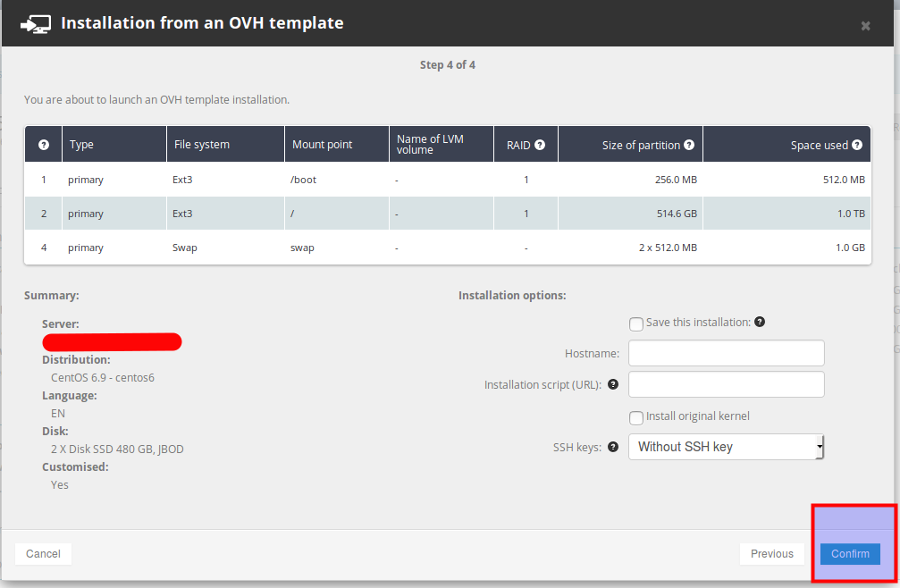The image size is (900, 588).
Task: Click the RAID help question mark icon
Action: coord(540,145)
